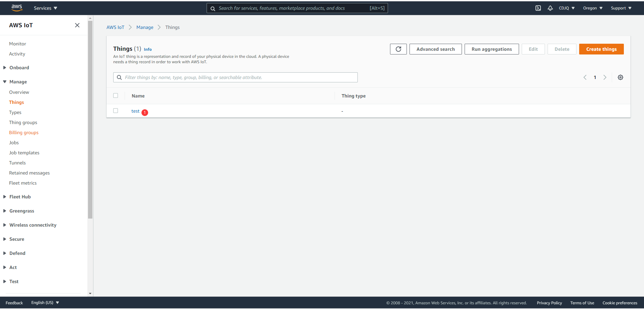Open table preferences gear icon

pos(620,77)
